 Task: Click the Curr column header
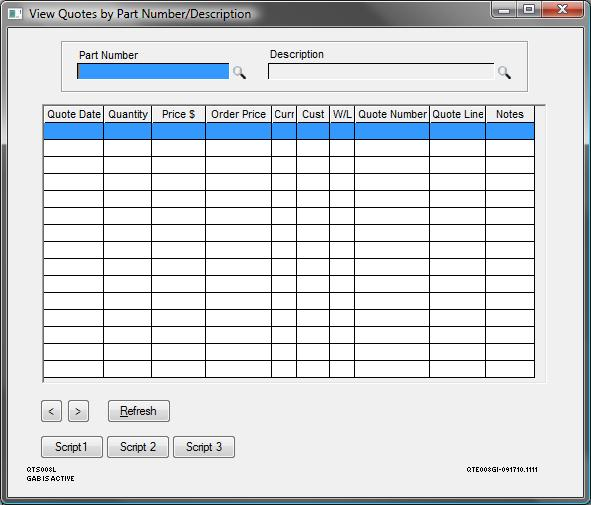[x=284, y=114]
